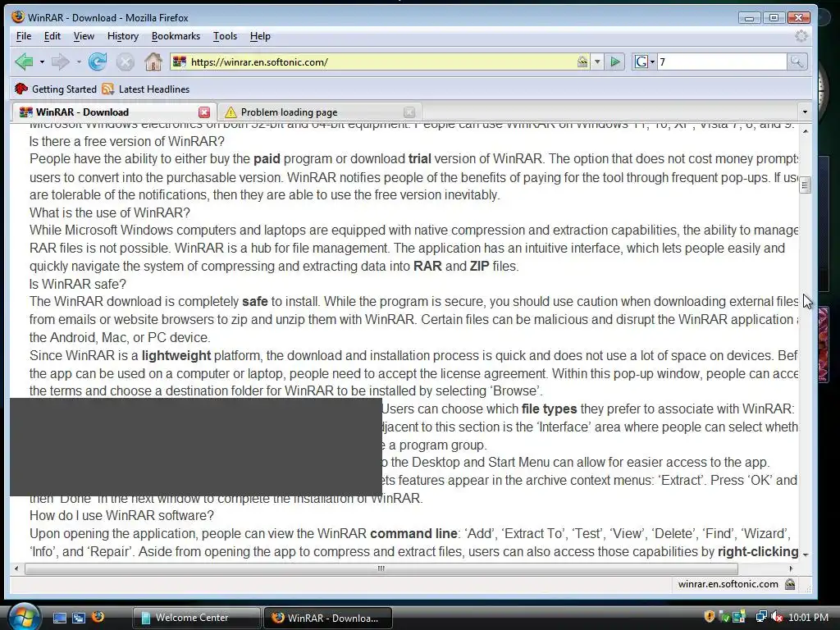This screenshot has width=840, height=630.
Task: Click the padlock icon in address bar
Action: (x=582, y=62)
